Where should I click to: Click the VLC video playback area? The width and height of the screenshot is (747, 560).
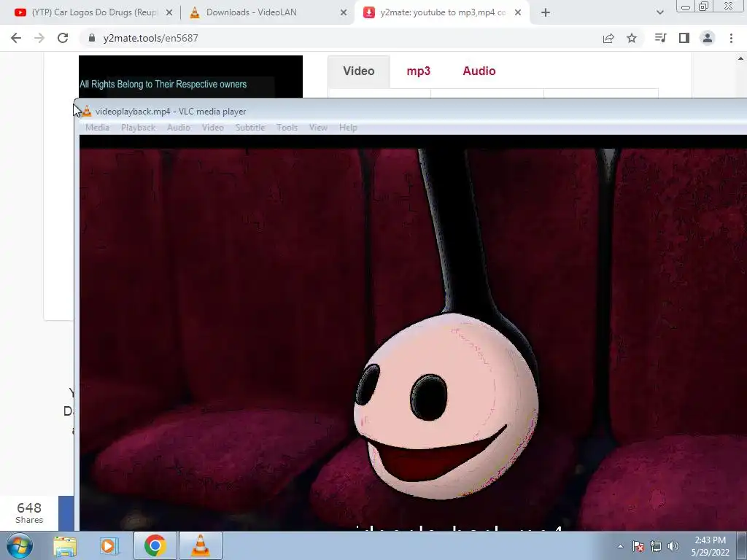(x=413, y=332)
